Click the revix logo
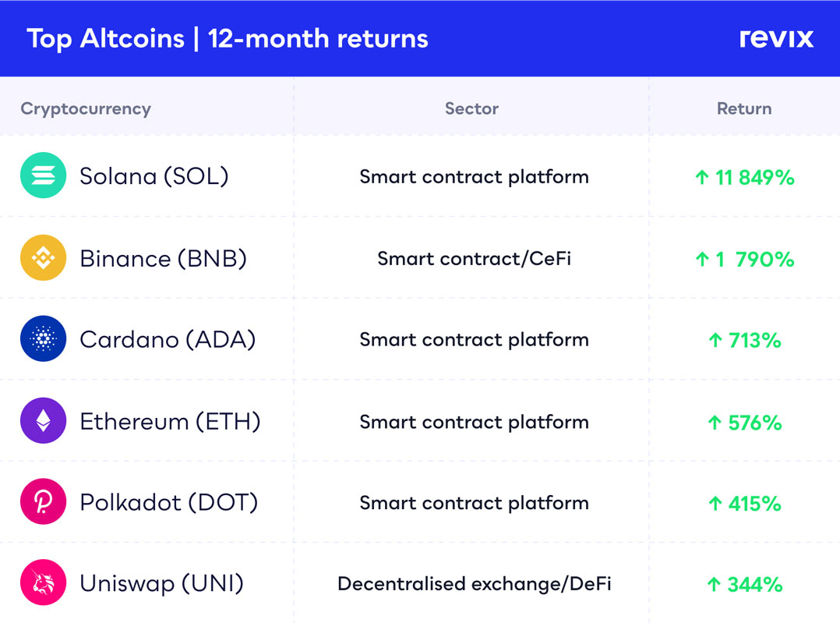Viewport: 840px width, 623px height. point(776,38)
